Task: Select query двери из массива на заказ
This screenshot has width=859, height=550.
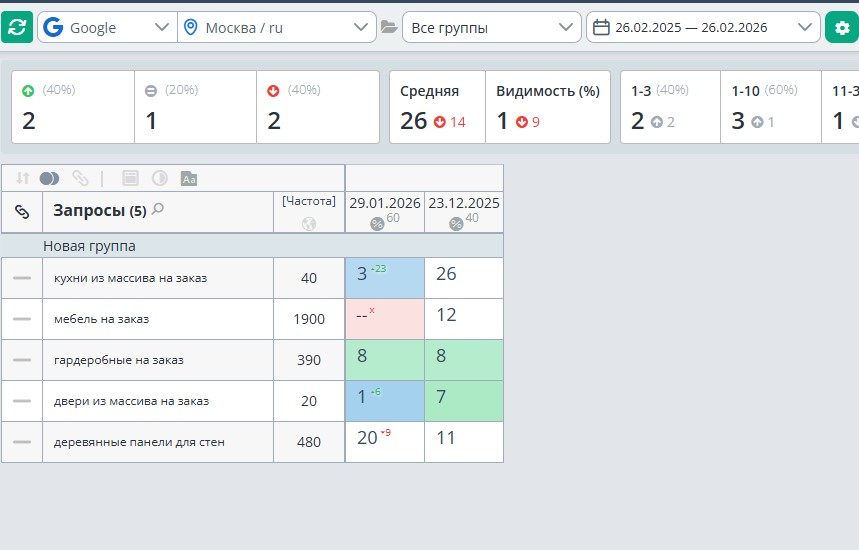Action: (x=131, y=402)
